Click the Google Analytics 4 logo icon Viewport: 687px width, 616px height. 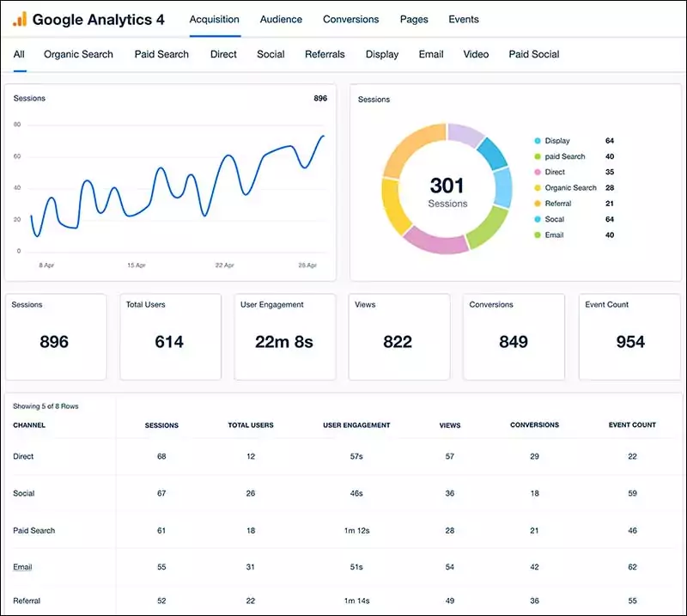coord(19,19)
